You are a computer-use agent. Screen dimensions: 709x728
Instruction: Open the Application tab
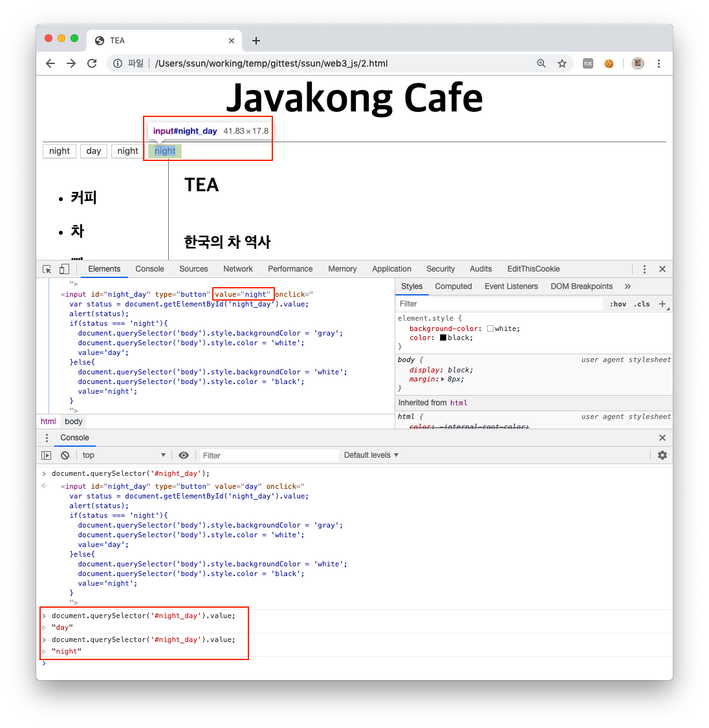tap(391, 270)
